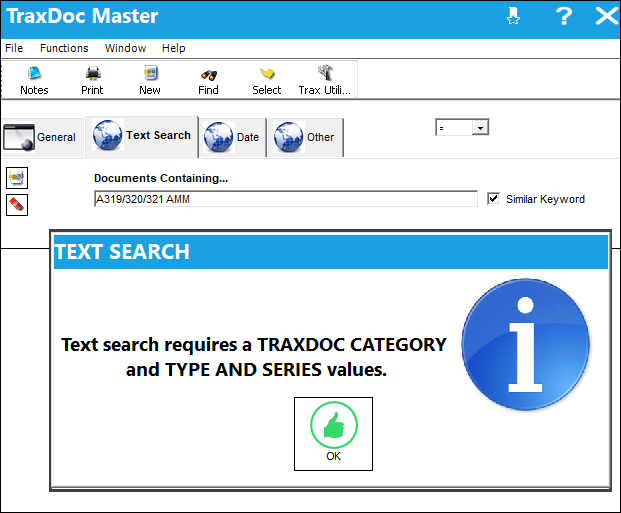Click the Select toolbar icon
The width and height of the screenshot is (621, 513).
pos(267,80)
